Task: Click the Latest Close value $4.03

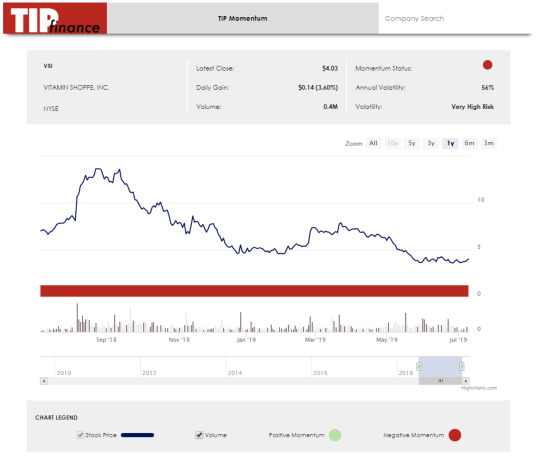Action: click(x=330, y=69)
